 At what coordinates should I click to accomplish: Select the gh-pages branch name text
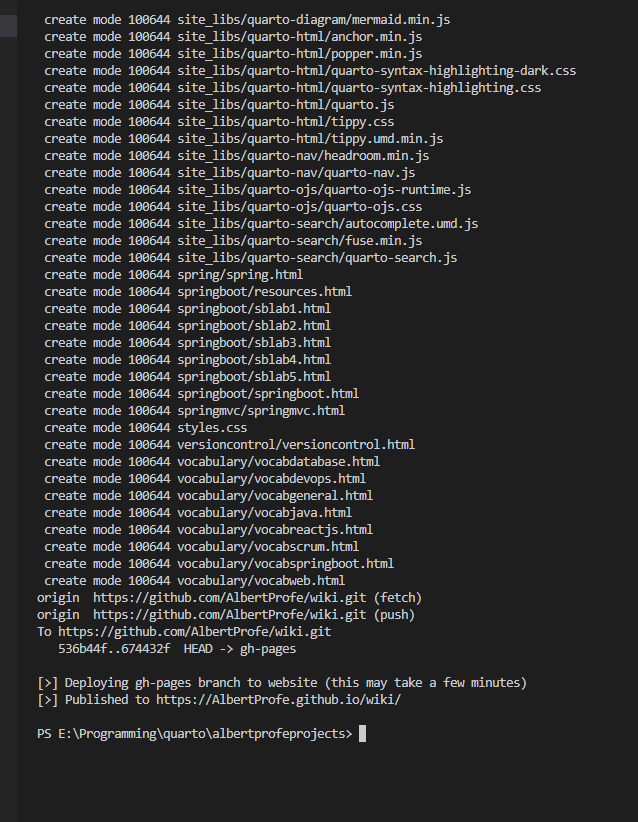[268, 649]
